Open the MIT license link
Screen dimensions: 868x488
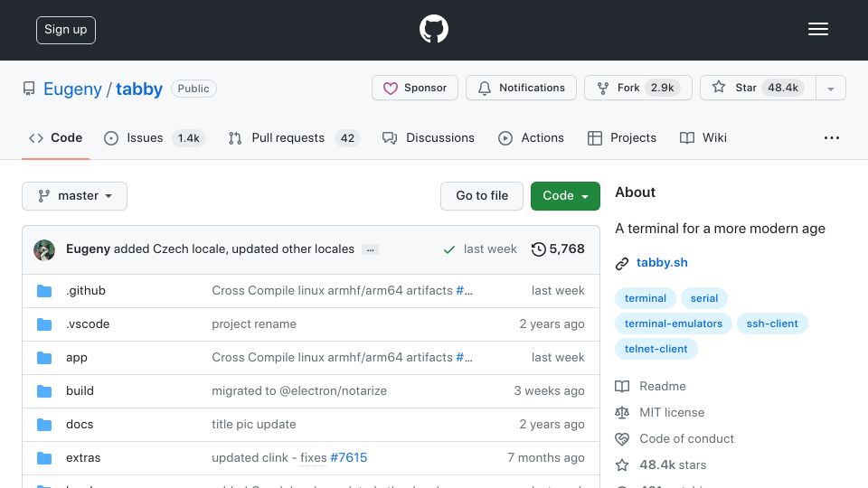click(672, 413)
